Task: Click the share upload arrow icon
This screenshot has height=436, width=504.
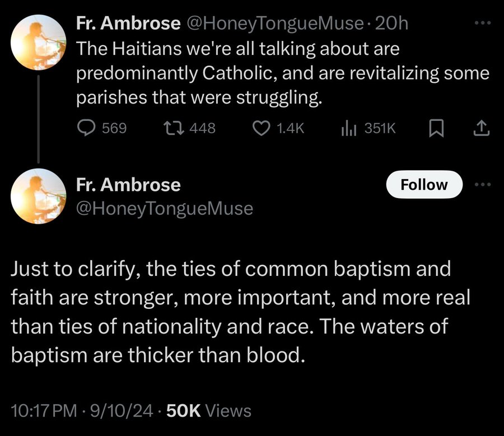Action: pyautogui.click(x=481, y=129)
